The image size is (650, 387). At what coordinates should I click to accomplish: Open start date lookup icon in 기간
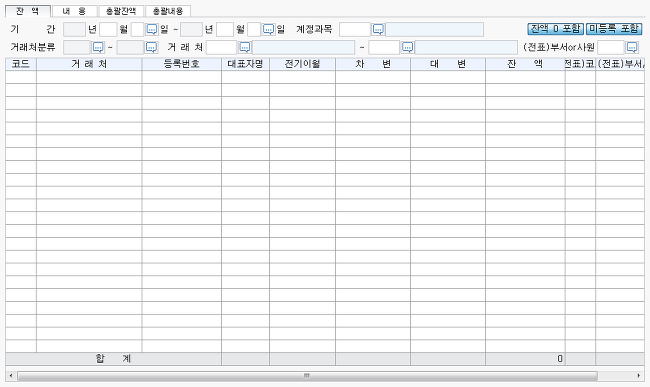152,29
